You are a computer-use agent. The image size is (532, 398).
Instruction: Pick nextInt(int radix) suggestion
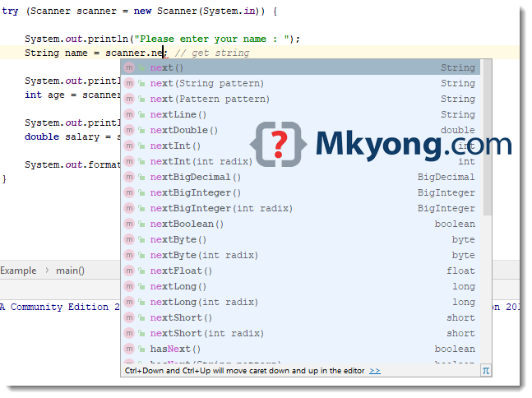301,161
